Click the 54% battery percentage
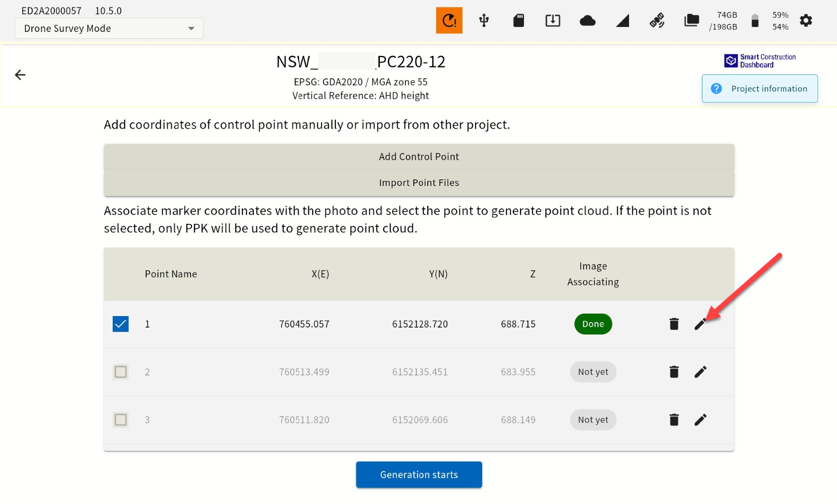 pyautogui.click(x=780, y=27)
